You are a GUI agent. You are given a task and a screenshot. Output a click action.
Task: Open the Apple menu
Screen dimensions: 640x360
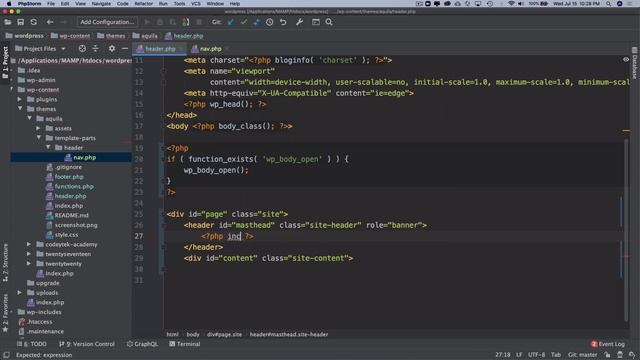9,4
